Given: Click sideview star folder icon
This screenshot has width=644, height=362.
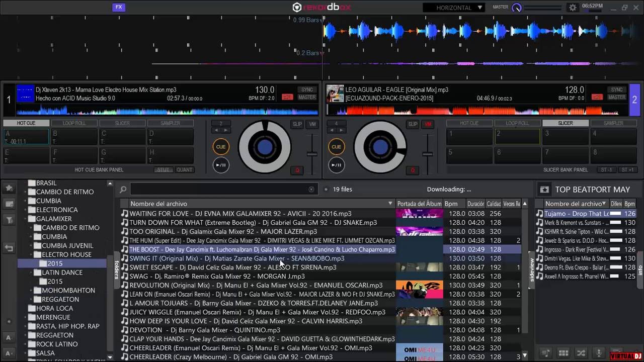Looking at the screenshot, I should [x=544, y=190].
